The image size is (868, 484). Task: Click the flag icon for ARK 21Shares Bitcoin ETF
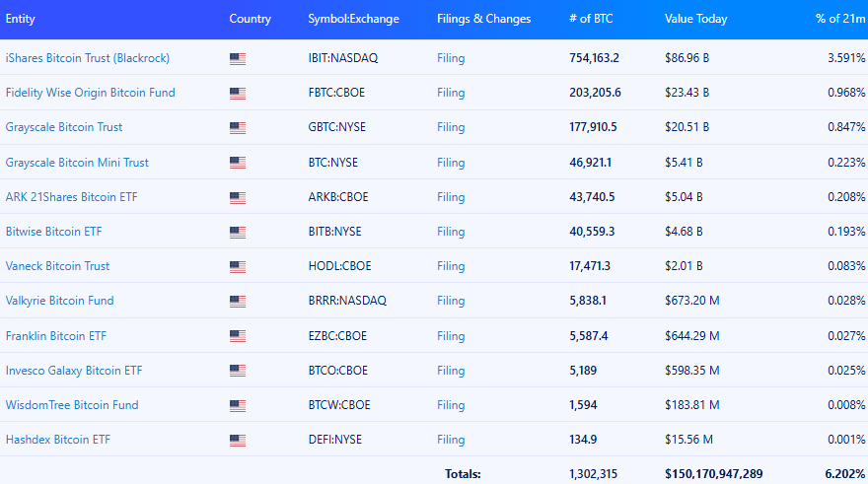click(237, 197)
